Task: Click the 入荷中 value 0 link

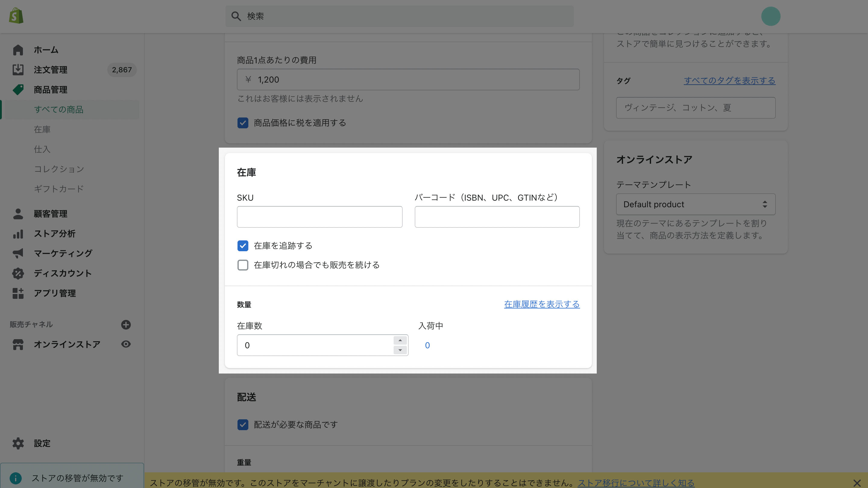Action: point(427,345)
